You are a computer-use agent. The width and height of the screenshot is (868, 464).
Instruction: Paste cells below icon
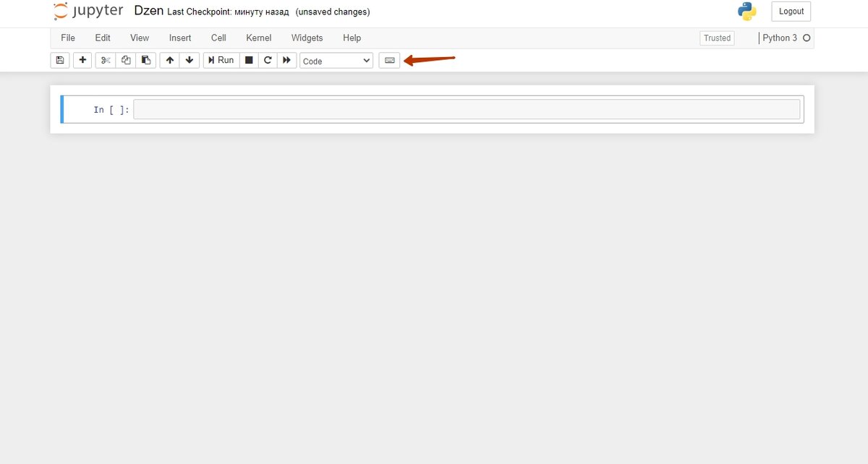[x=146, y=61]
